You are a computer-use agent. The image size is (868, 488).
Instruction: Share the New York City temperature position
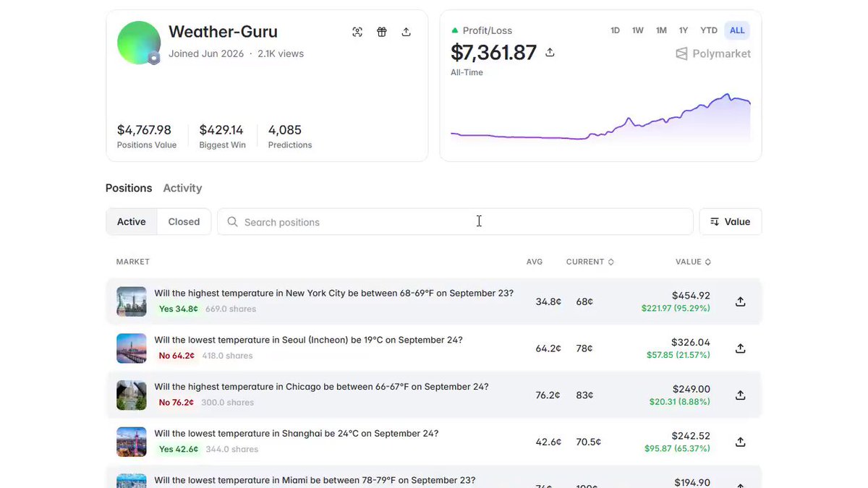(x=740, y=301)
